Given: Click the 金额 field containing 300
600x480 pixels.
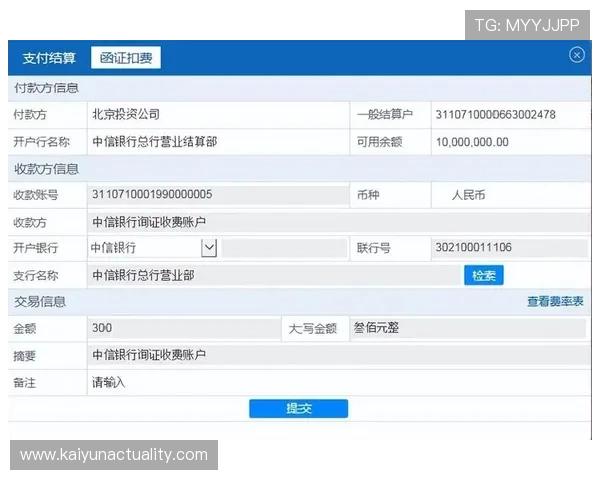Looking at the screenshot, I should click(x=184, y=328).
